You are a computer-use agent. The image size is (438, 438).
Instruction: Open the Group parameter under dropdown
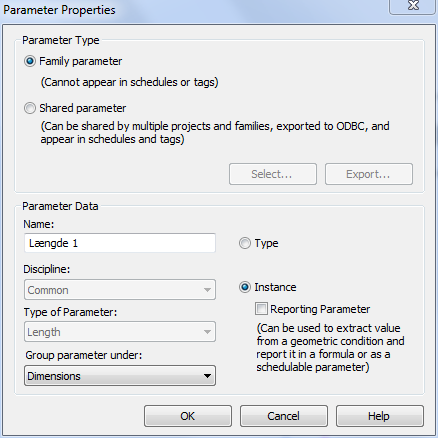(x=120, y=376)
